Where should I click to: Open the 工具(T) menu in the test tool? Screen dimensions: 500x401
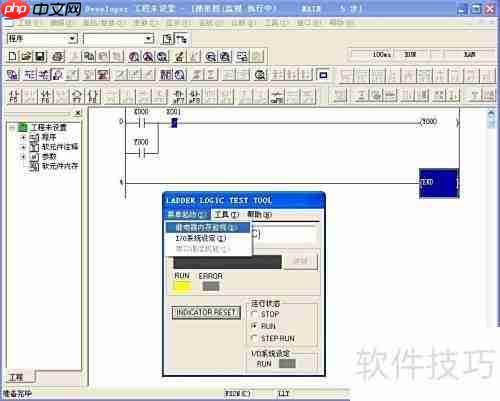(x=227, y=214)
